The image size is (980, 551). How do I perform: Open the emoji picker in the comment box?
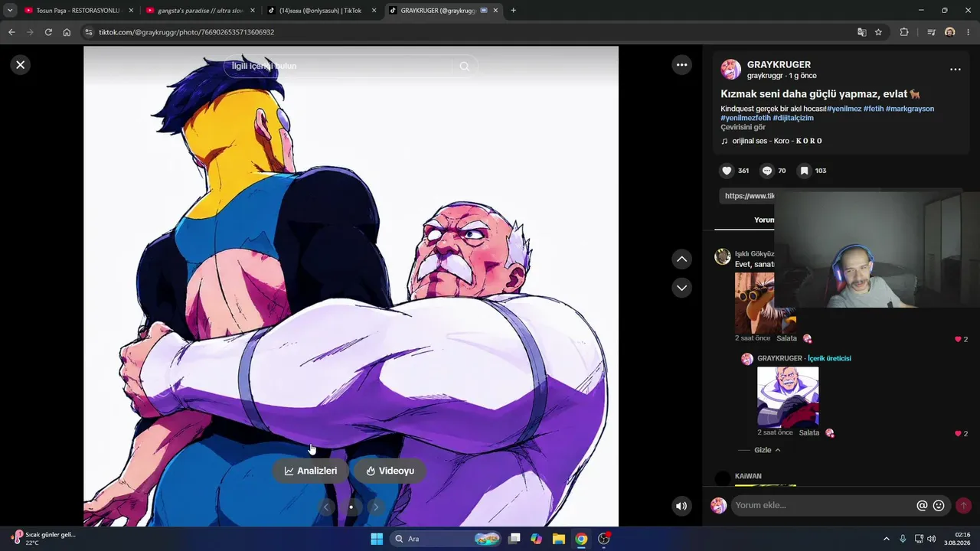pyautogui.click(x=939, y=505)
